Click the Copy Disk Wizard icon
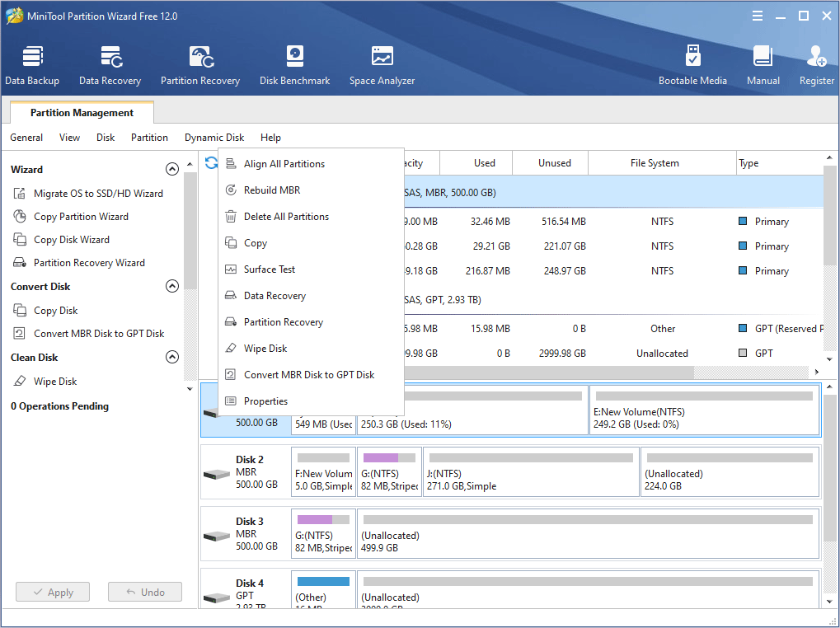Screen dimensions: 840x628 click(20, 239)
